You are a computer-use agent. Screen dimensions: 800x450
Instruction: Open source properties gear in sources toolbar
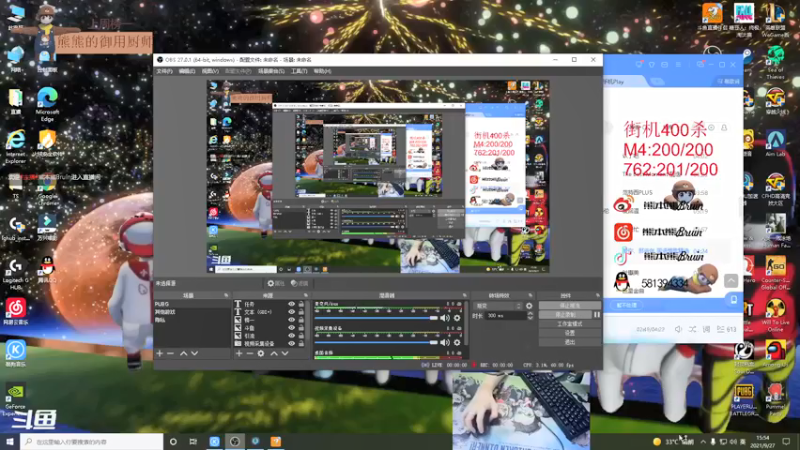pyautogui.click(x=261, y=353)
